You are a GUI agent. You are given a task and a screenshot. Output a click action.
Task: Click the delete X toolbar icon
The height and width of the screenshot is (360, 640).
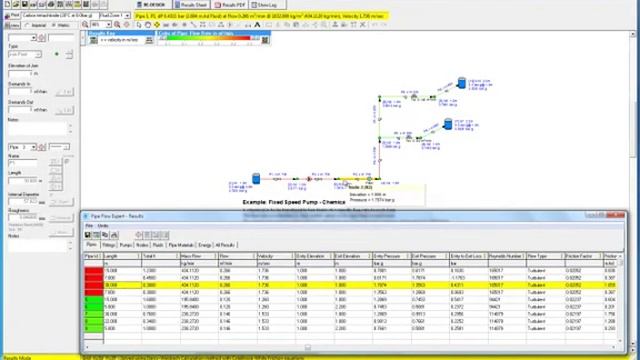click(x=362, y=25)
